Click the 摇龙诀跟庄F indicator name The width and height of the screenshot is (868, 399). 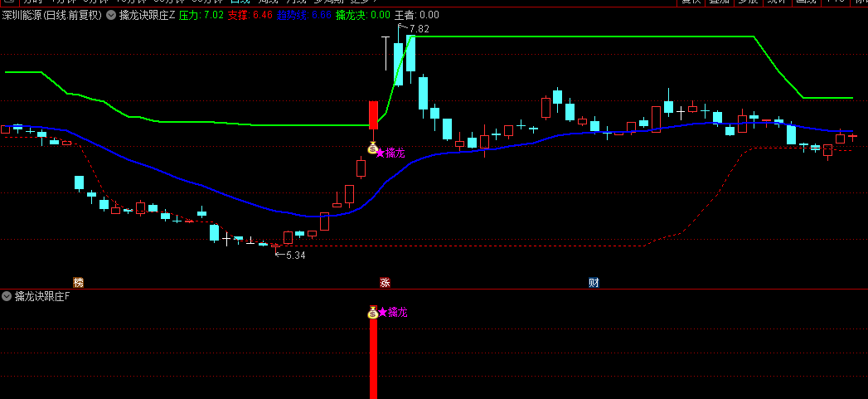click(42, 296)
